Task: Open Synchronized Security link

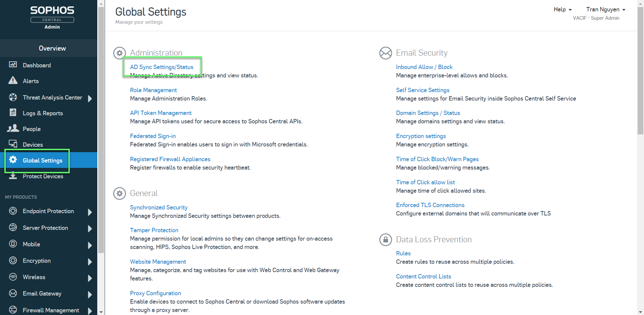Action: 159,207
